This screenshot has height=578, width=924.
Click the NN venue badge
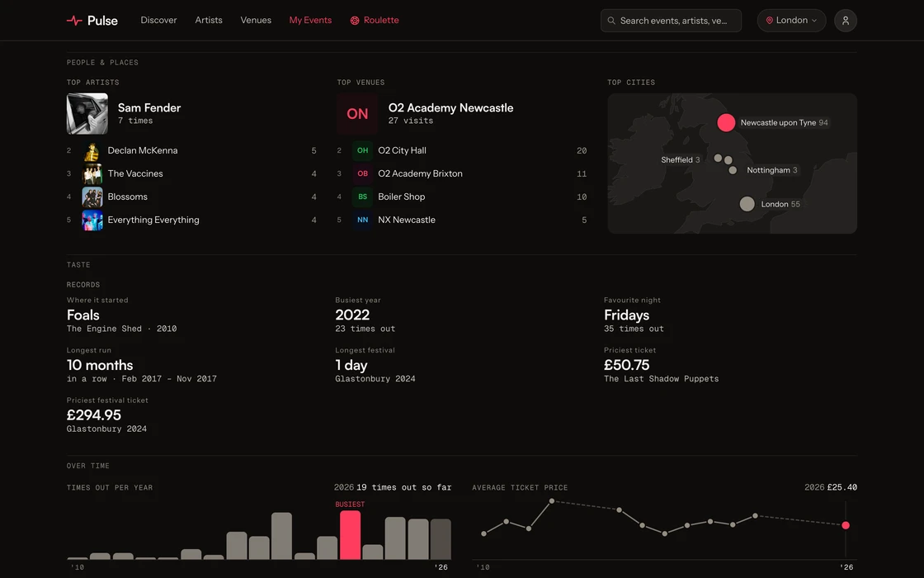[362, 220]
